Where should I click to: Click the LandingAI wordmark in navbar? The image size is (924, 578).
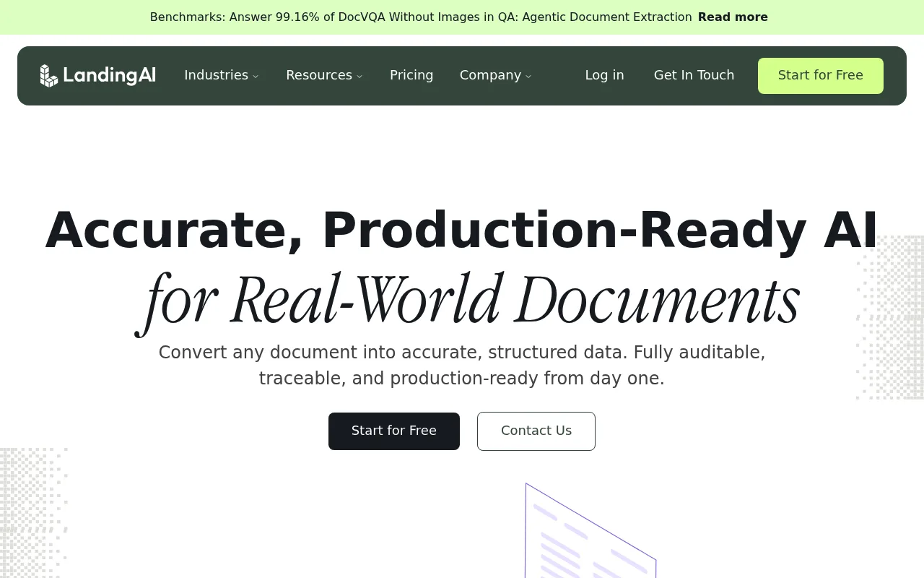[110, 75]
